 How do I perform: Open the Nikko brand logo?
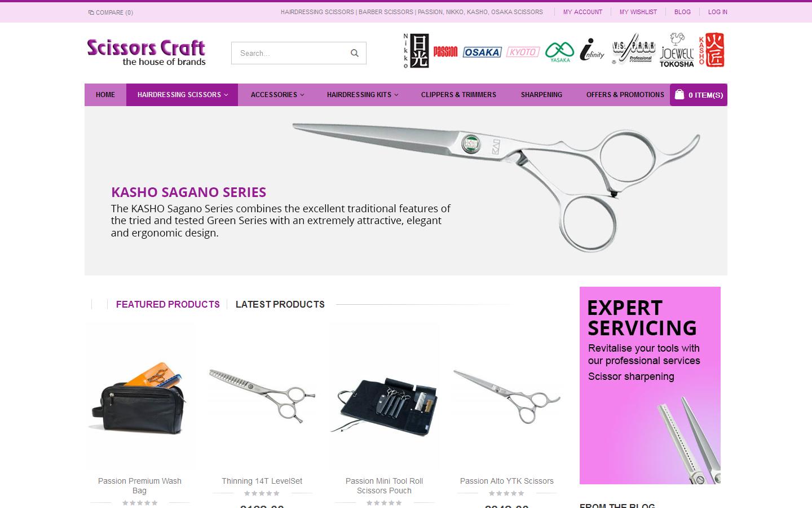coord(416,51)
